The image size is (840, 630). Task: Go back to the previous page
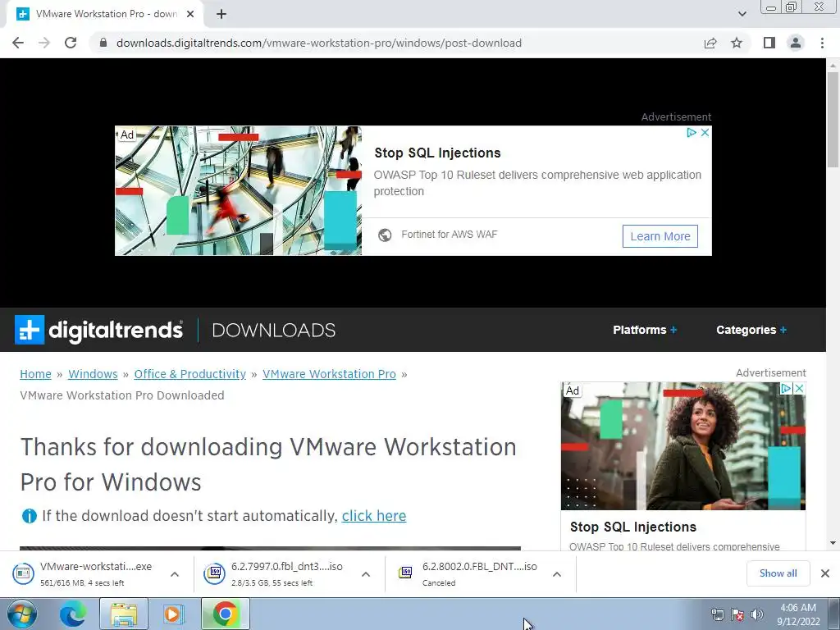tap(18, 43)
